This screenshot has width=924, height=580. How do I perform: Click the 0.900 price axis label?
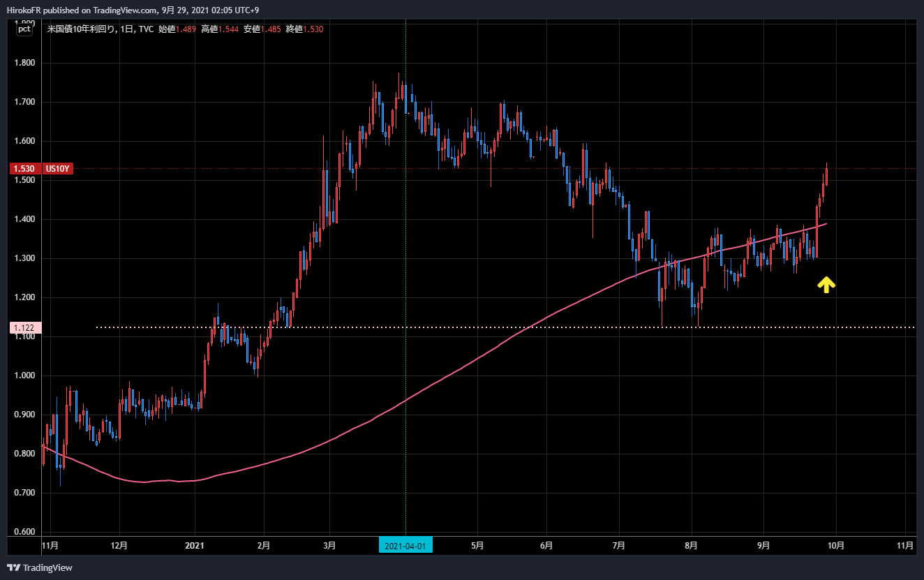tap(24, 415)
